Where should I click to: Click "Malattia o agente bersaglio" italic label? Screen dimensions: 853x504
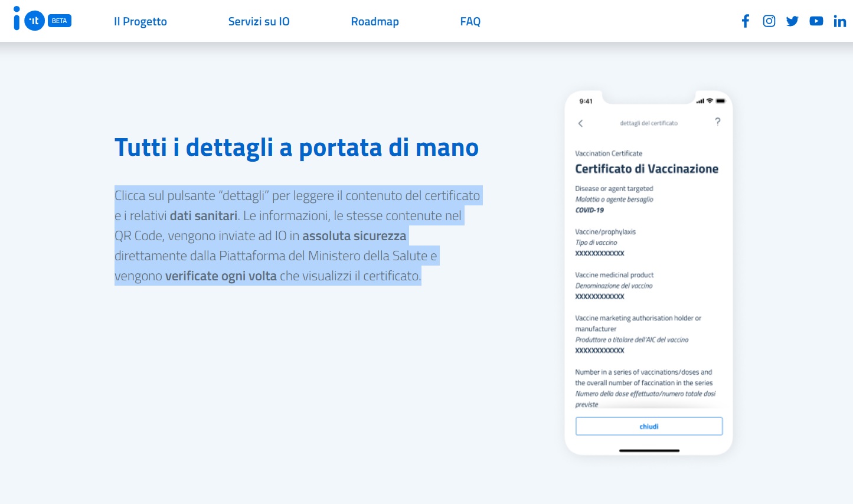615,199
